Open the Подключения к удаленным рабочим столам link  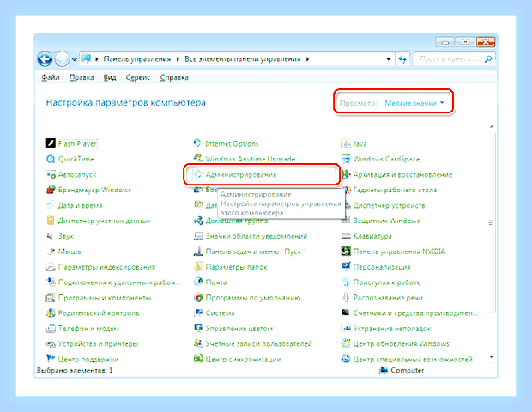click(119, 282)
